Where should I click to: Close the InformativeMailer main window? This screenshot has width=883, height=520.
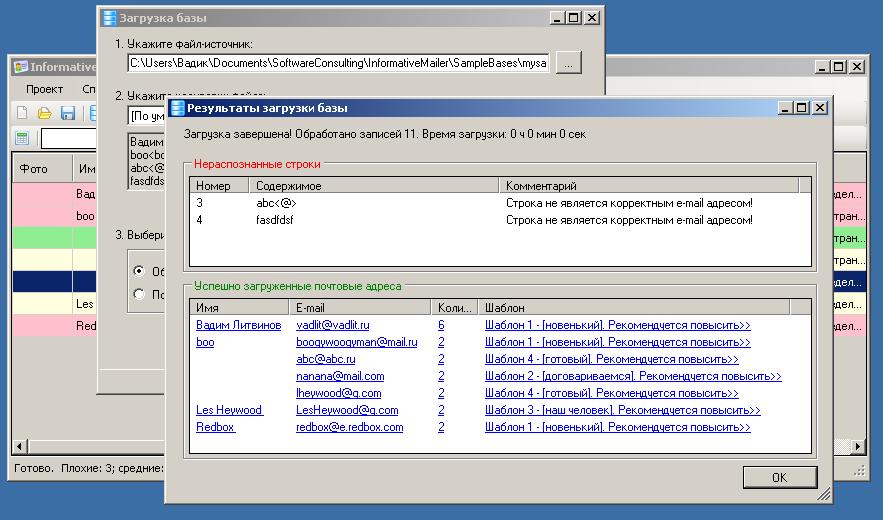point(857,66)
